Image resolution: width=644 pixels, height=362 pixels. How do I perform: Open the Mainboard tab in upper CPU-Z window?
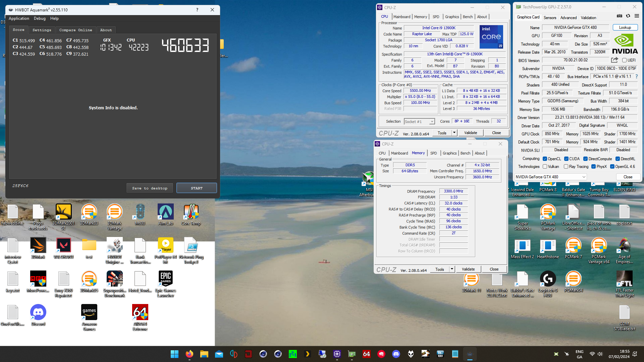(x=402, y=17)
